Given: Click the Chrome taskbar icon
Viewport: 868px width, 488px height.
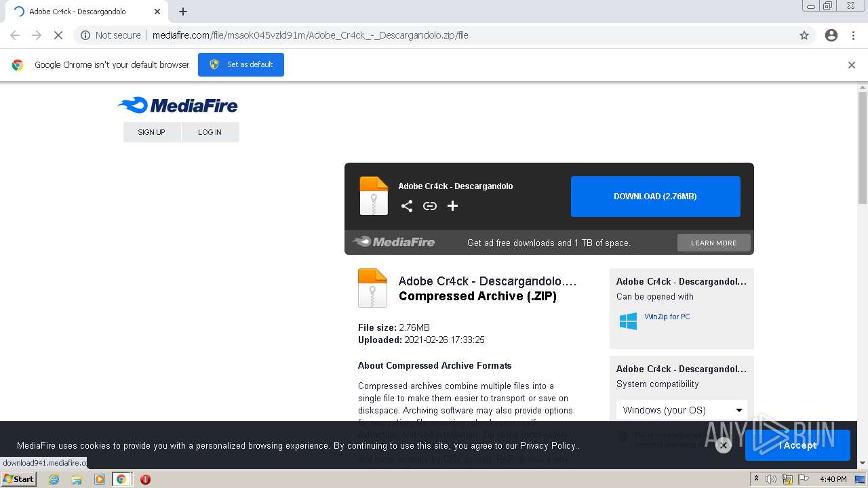Looking at the screenshot, I should pyautogui.click(x=121, y=479).
